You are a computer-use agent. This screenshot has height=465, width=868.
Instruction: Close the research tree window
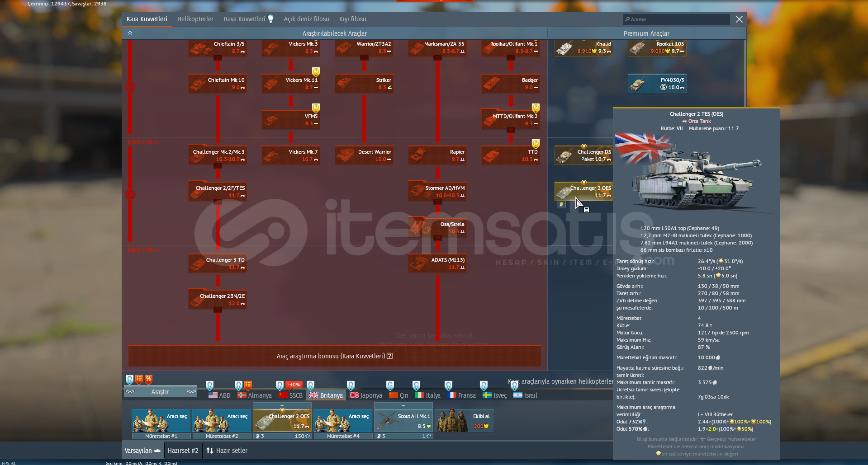[739, 19]
